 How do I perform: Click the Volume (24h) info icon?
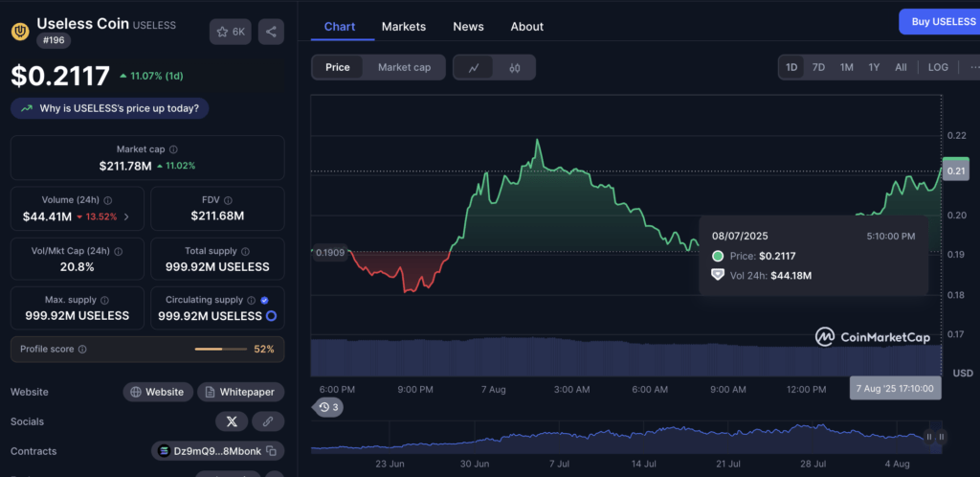pyautogui.click(x=107, y=201)
